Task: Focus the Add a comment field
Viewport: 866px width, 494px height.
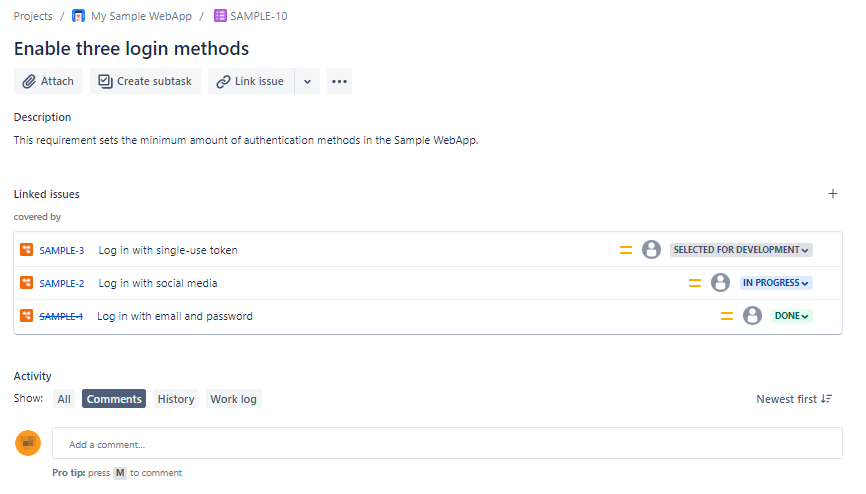Action: coord(446,444)
